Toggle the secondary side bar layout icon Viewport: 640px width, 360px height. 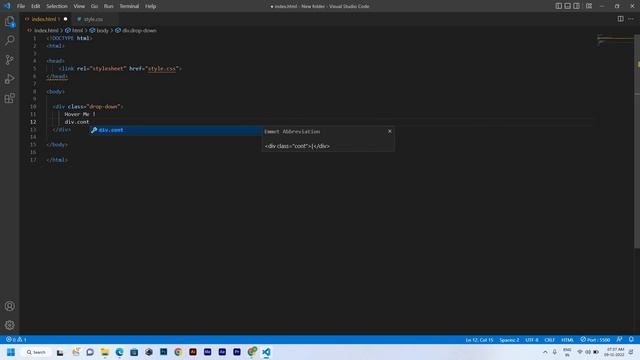click(x=576, y=6)
